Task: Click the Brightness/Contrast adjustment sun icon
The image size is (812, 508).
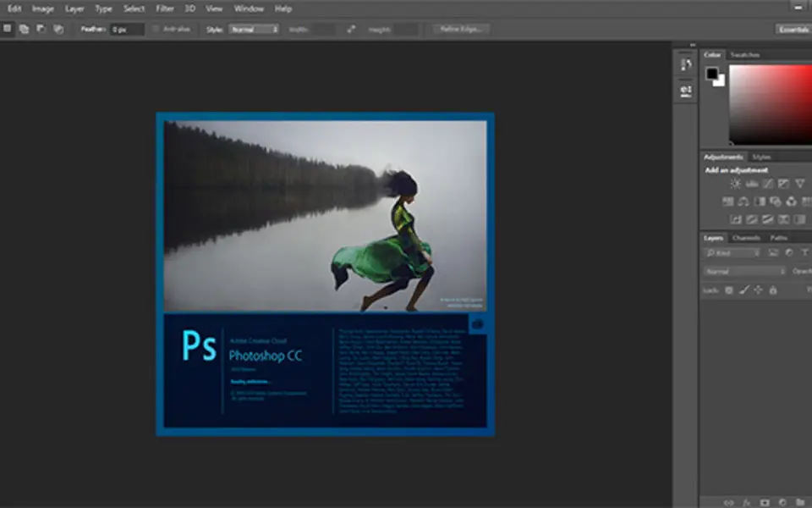Action: coord(736,184)
